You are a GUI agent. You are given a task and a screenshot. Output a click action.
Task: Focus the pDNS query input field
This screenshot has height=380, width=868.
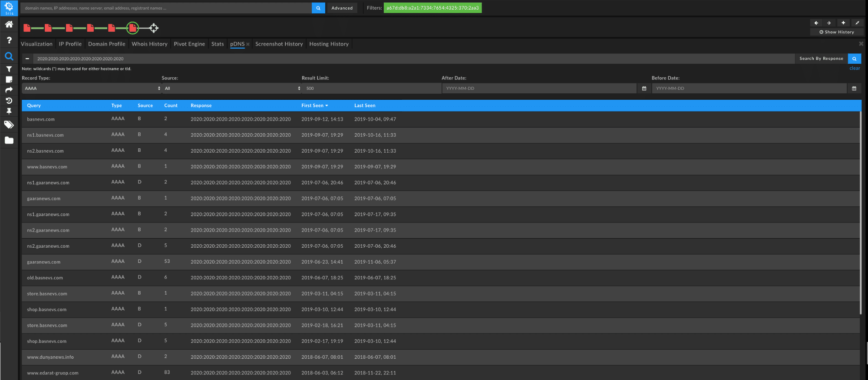click(414, 59)
